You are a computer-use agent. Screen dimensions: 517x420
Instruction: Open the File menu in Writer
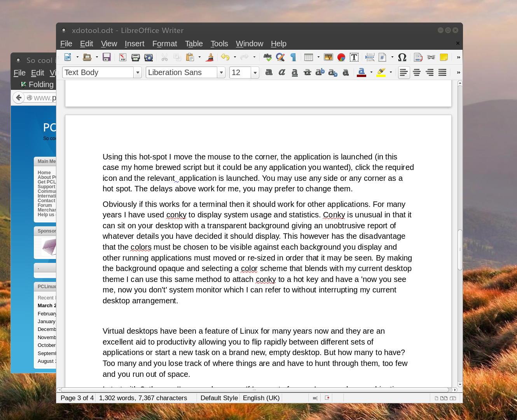66,44
